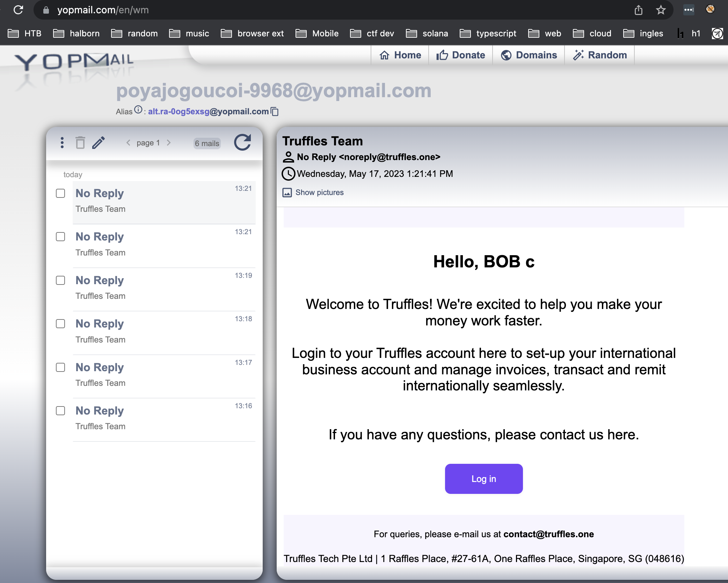This screenshot has height=583, width=728.
Task: Click the last bookmark bar icon
Action: click(718, 34)
